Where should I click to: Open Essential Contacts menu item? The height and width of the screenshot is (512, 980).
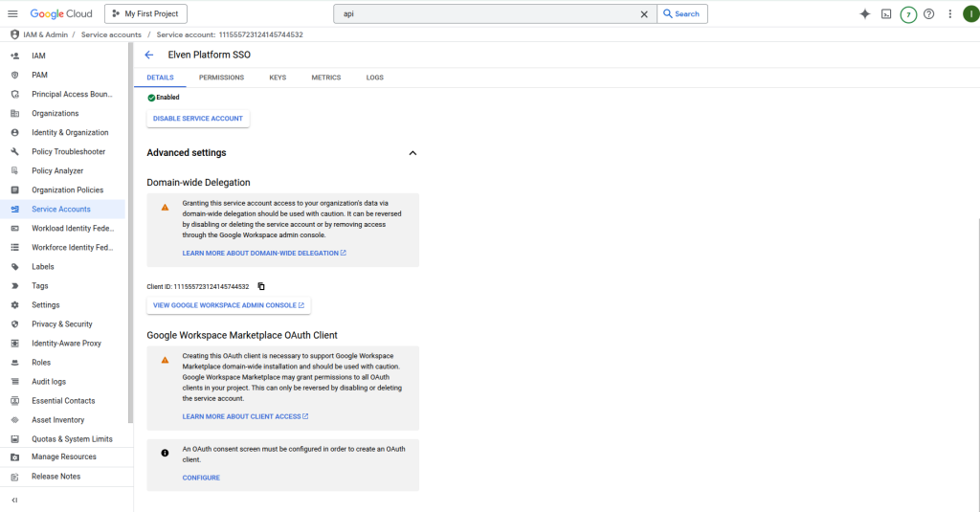click(x=62, y=401)
